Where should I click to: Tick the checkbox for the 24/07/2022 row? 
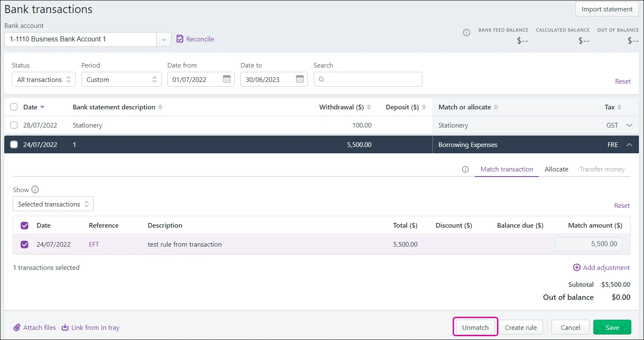click(14, 144)
